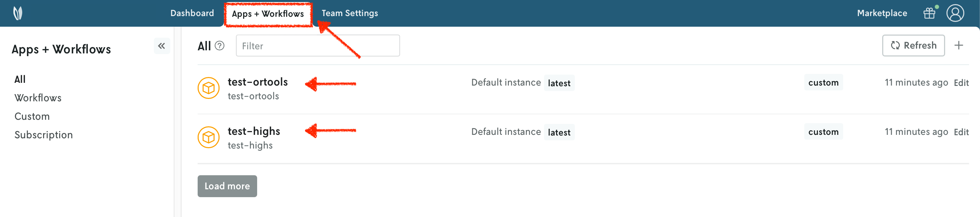Click the test-highs cube icon
This screenshot has width=980, height=217.
209,137
